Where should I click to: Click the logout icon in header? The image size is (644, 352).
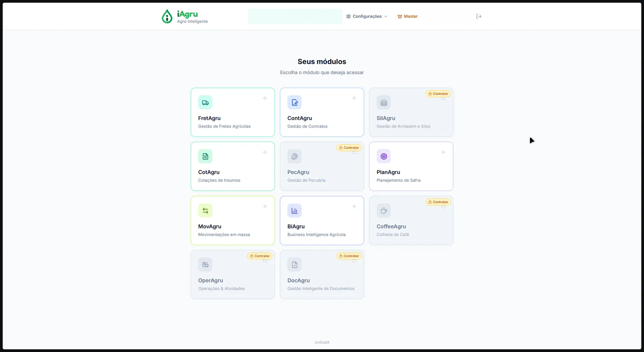coord(479,16)
